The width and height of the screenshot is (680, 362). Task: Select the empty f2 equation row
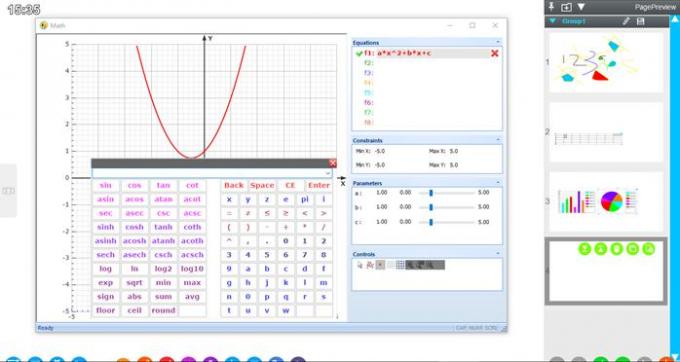click(427, 63)
